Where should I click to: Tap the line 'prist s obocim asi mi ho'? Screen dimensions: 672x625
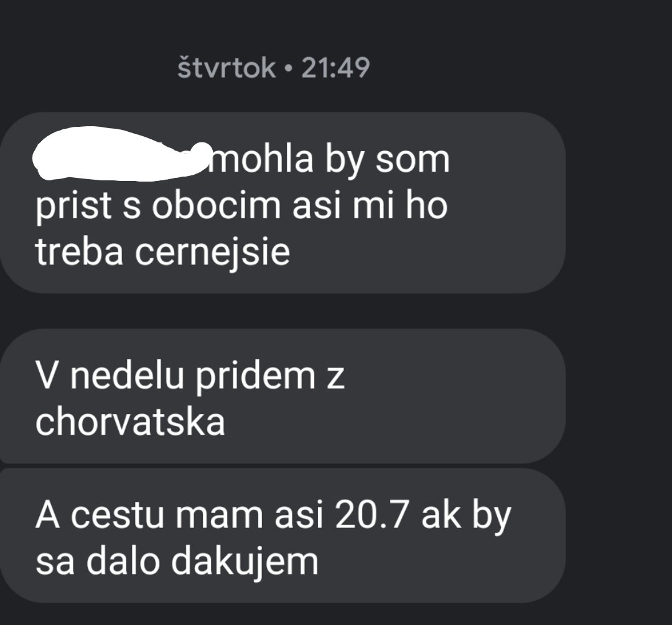pos(241,206)
